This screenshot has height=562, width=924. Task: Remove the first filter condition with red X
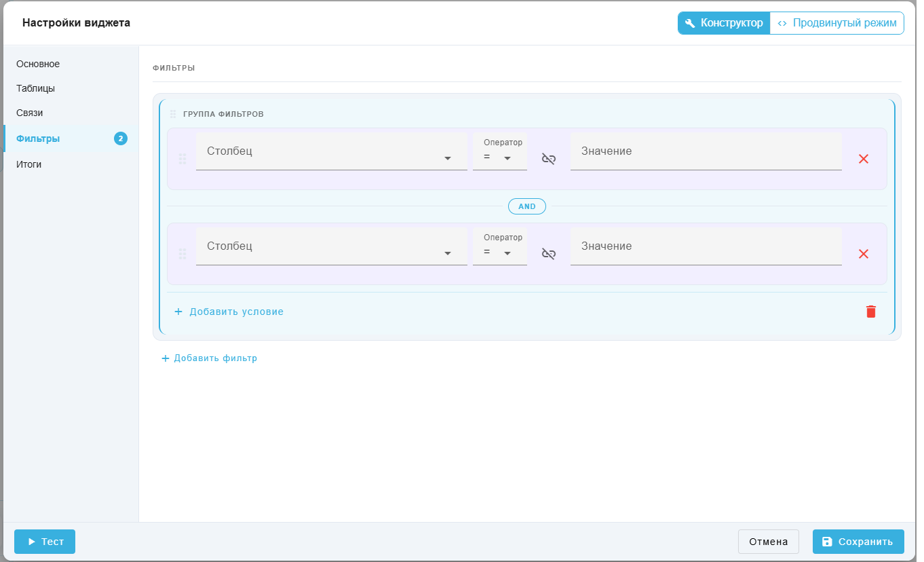click(864, 159)
